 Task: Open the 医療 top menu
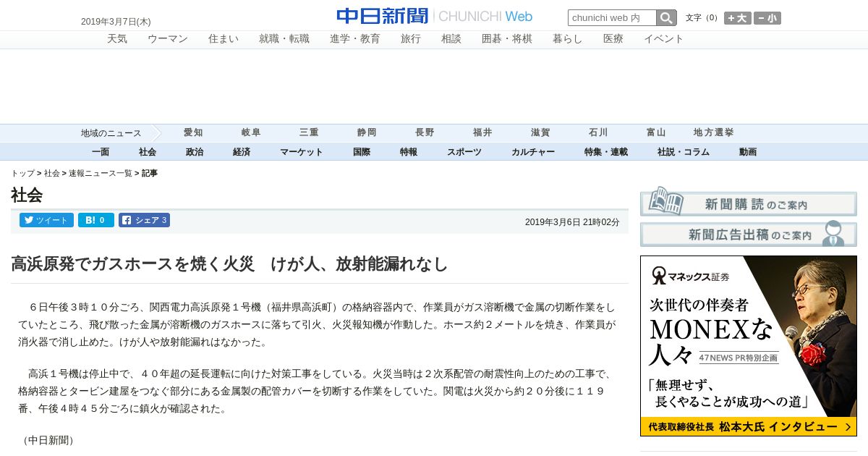(613, 39)
